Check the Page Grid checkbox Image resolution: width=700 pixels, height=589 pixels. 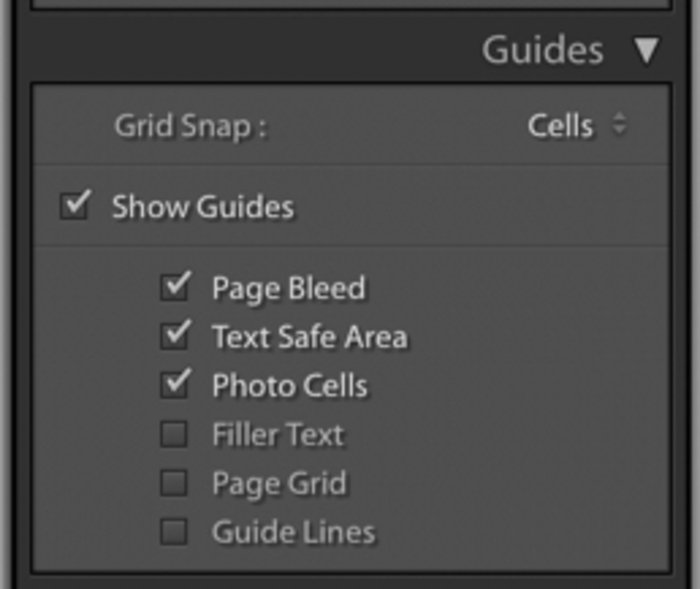(x=175, y=483)
